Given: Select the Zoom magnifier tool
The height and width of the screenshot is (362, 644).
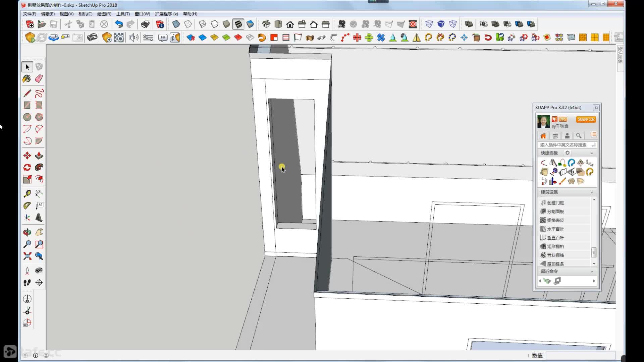Looking at the screenshot, I should coord(27,244).
